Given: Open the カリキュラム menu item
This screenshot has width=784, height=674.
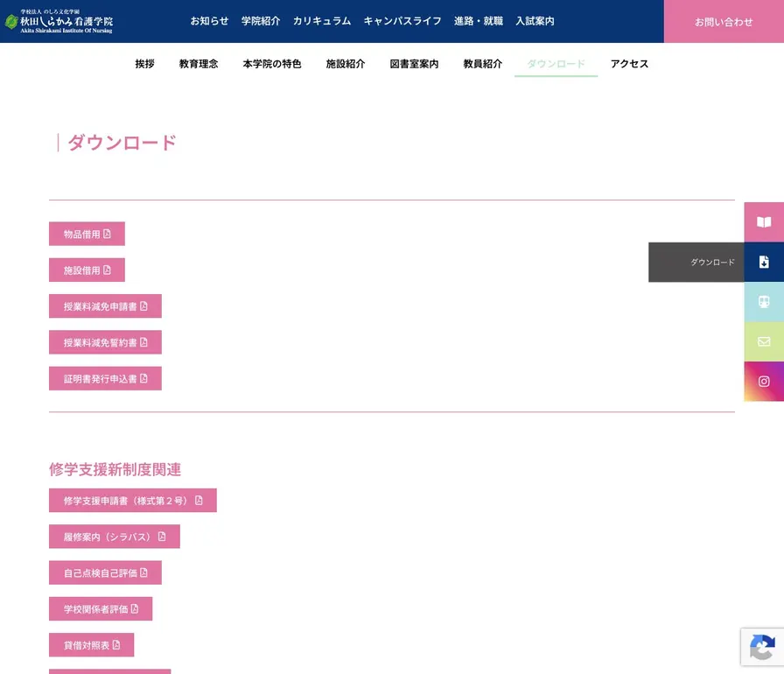Looking at the screenshot, I should point(321,21).
